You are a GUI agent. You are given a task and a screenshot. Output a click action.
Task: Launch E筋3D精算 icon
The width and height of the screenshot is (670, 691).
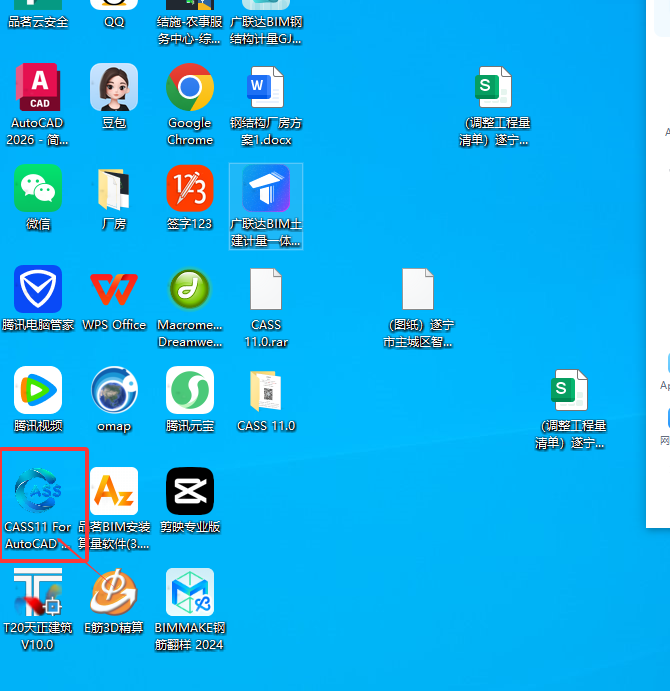click(x=114, y=592)
